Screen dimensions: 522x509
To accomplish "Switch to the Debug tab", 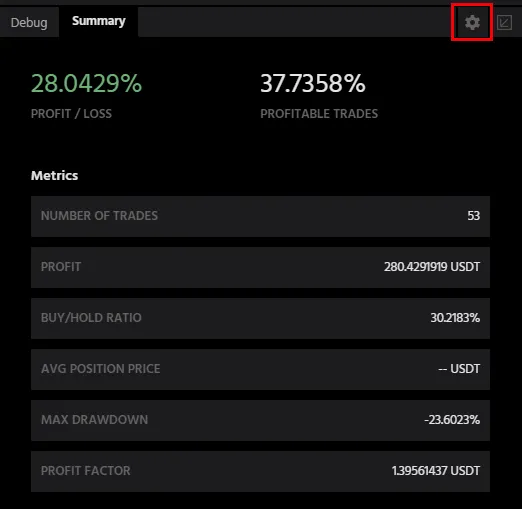I will 29,23.
